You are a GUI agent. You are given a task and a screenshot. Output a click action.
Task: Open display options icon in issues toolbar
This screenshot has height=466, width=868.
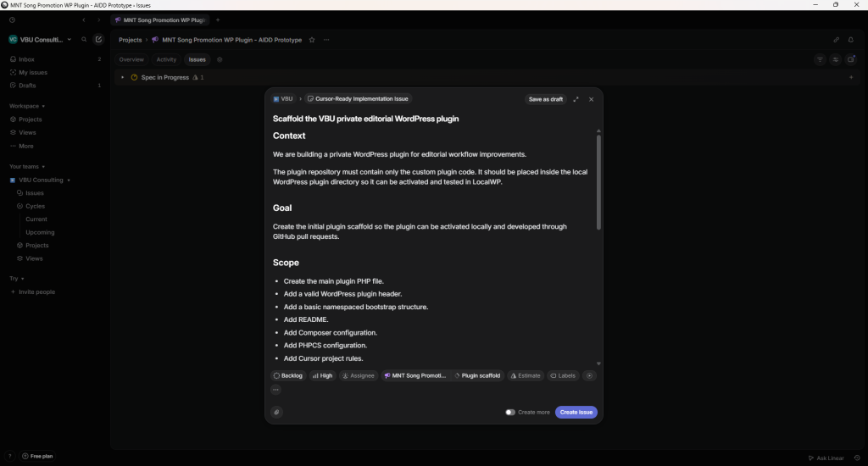point(835,60)
